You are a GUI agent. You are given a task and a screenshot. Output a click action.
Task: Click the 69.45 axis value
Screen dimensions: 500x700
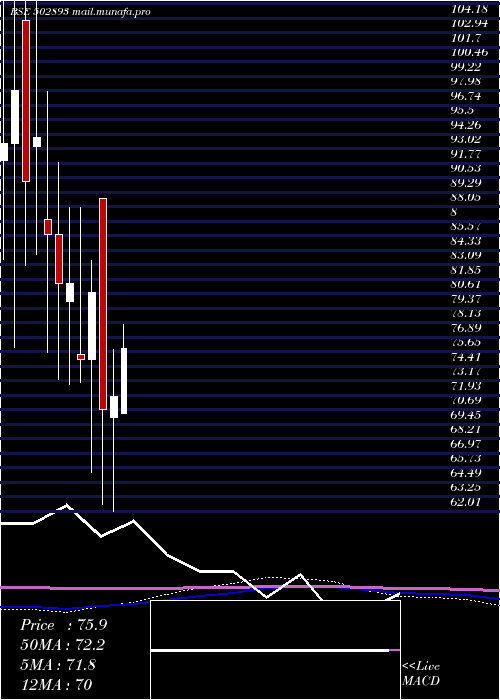point(466,417)
